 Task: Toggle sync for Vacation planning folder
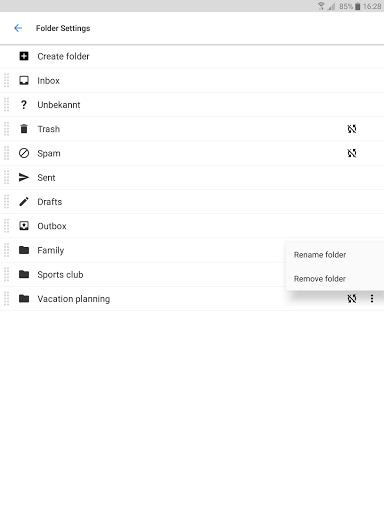[352, 298]
